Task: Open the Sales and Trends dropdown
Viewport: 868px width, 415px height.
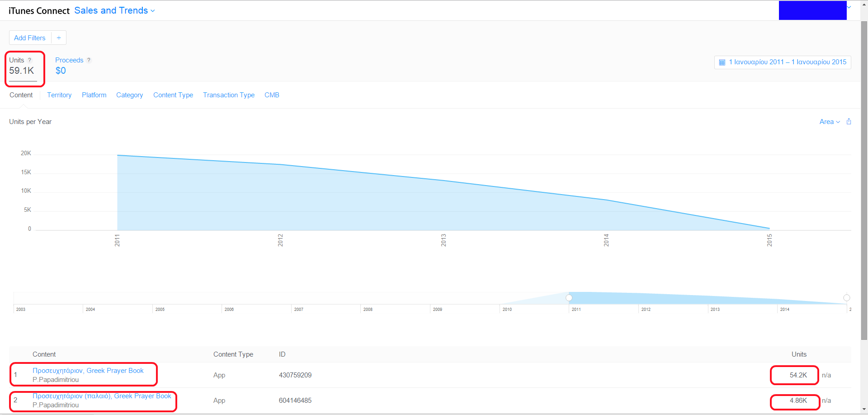Action: pyautogui.click(x=114, y=10)
